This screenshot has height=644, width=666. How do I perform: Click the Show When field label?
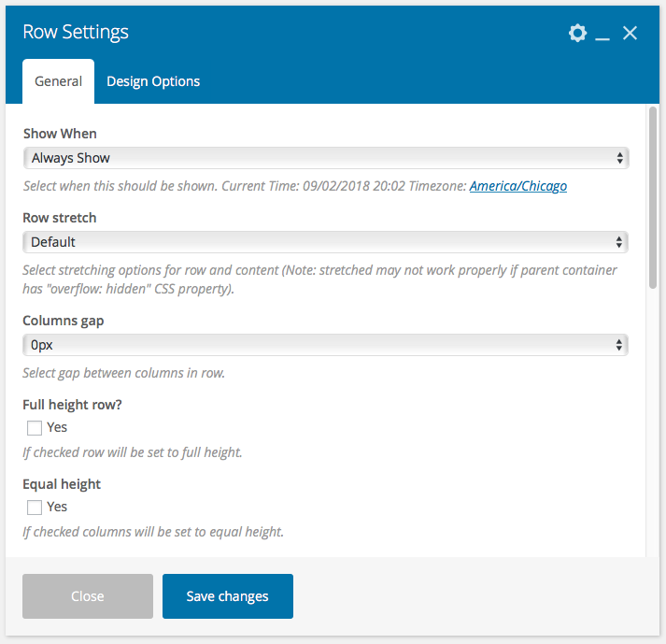(60, 134)
